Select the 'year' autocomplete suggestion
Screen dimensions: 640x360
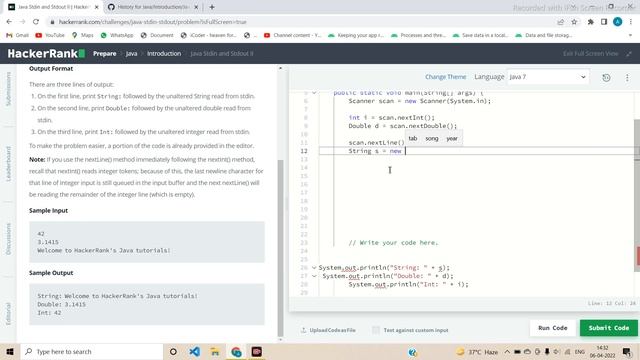451,138
